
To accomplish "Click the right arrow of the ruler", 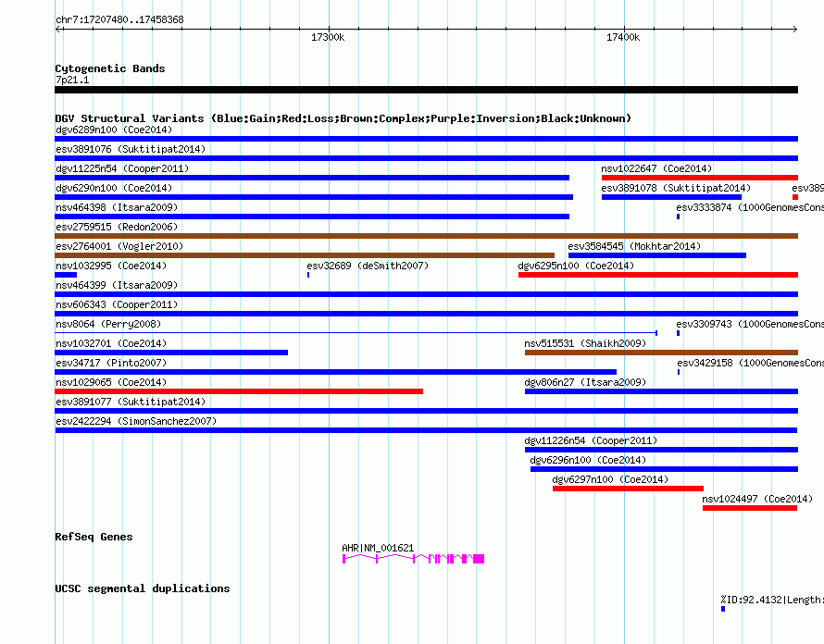I will pos(795,29).
